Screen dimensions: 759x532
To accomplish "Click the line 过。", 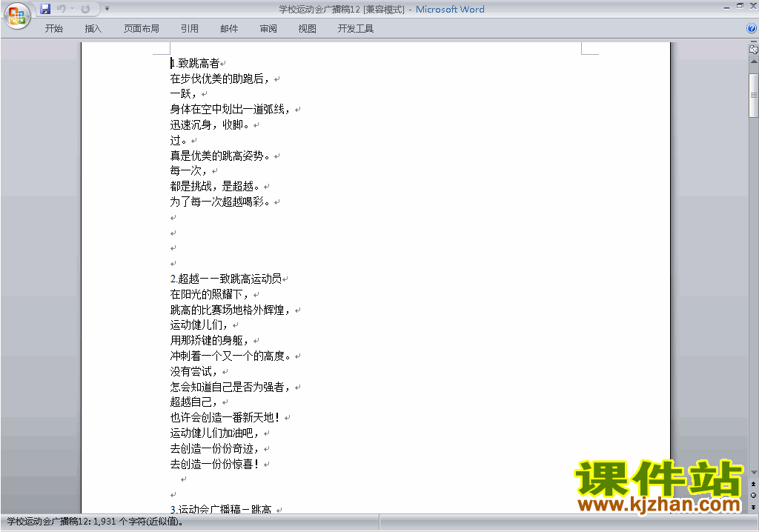I will tap(178, 140).
